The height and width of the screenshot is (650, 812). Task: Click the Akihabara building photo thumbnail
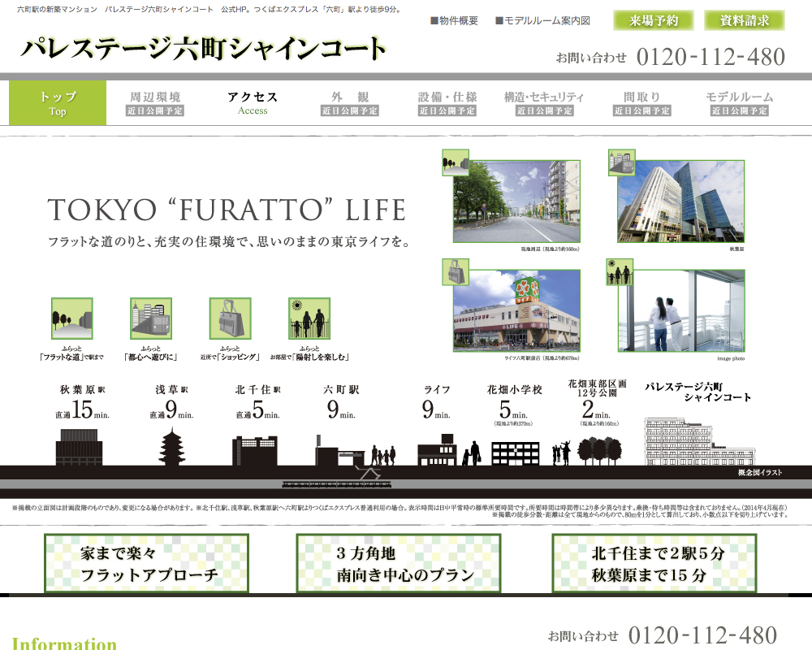[x=680, y=201]
